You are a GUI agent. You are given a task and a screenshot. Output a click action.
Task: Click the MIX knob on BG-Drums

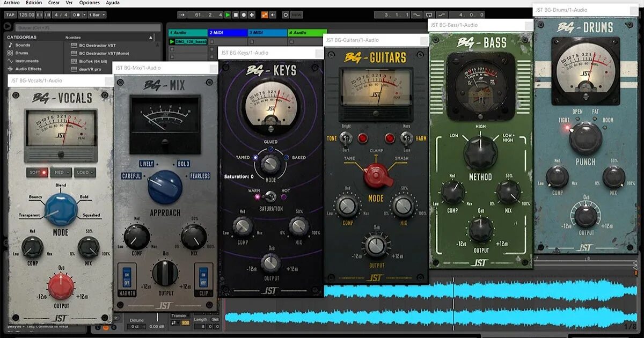point(613,177)
